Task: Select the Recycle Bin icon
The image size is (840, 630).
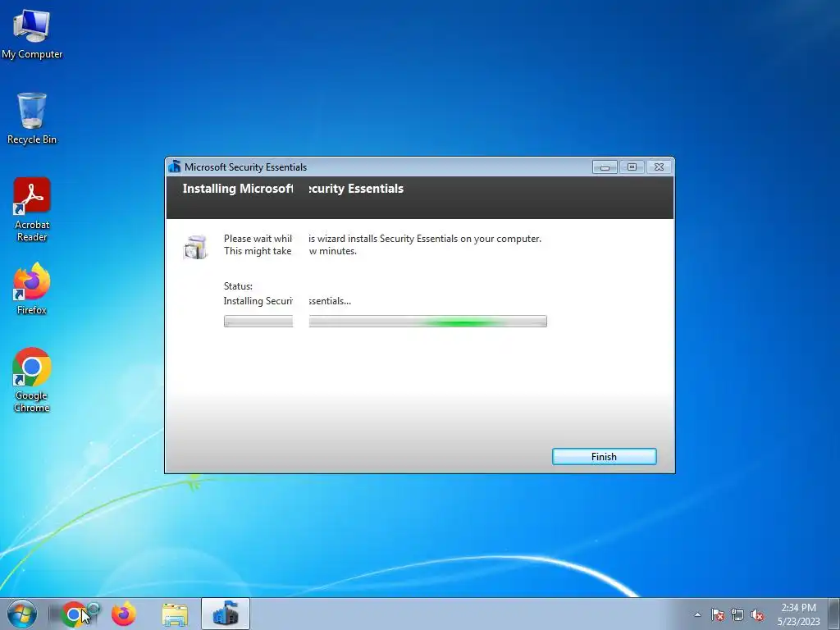Action: tap(32, 118)
